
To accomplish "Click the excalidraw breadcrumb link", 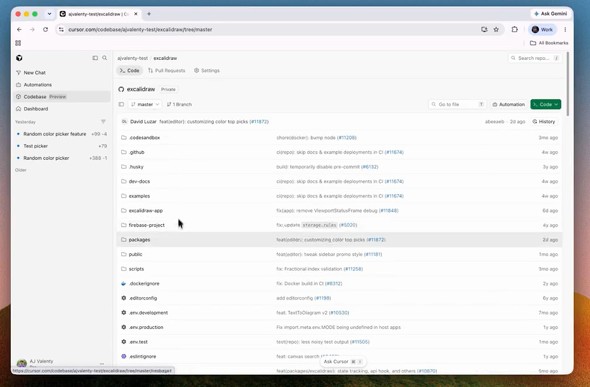I will (165, 58).
